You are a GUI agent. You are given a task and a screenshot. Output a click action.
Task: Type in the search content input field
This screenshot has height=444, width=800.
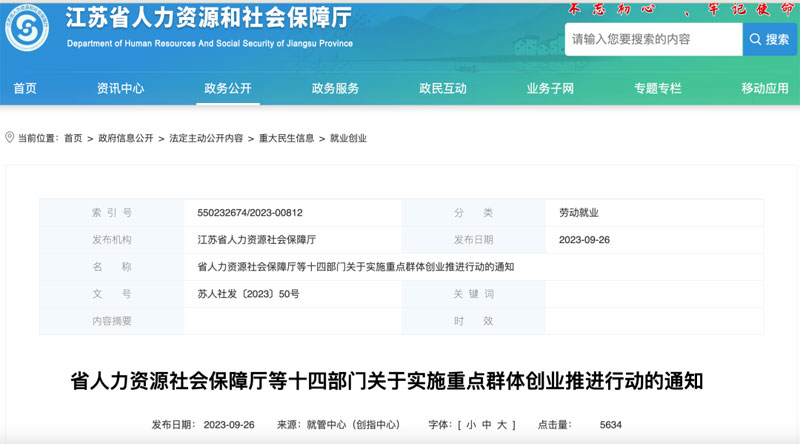click(x=653, y=40)
